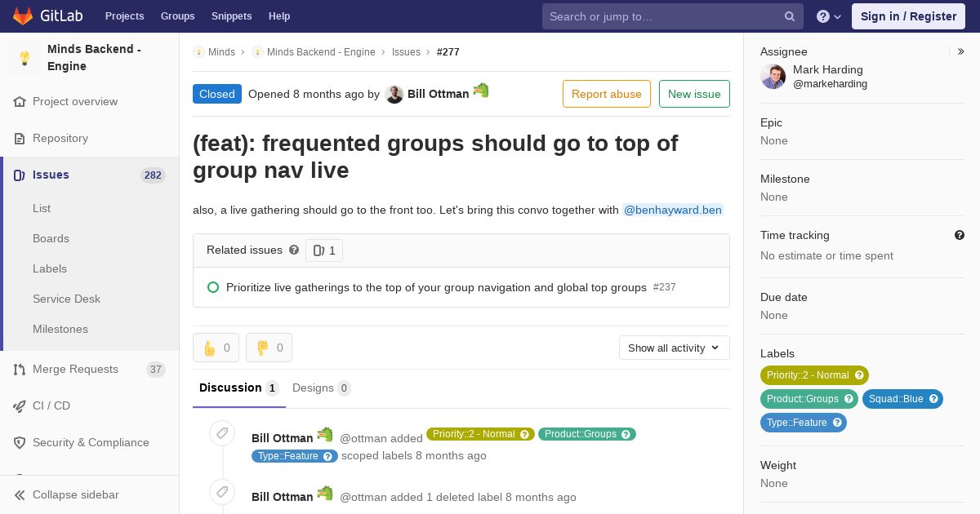Image resolution: width=980 pixels, height=514 pixels.
Task: Click the Minds Backend Engine lightbulb avatar
Action: [24, 58]
